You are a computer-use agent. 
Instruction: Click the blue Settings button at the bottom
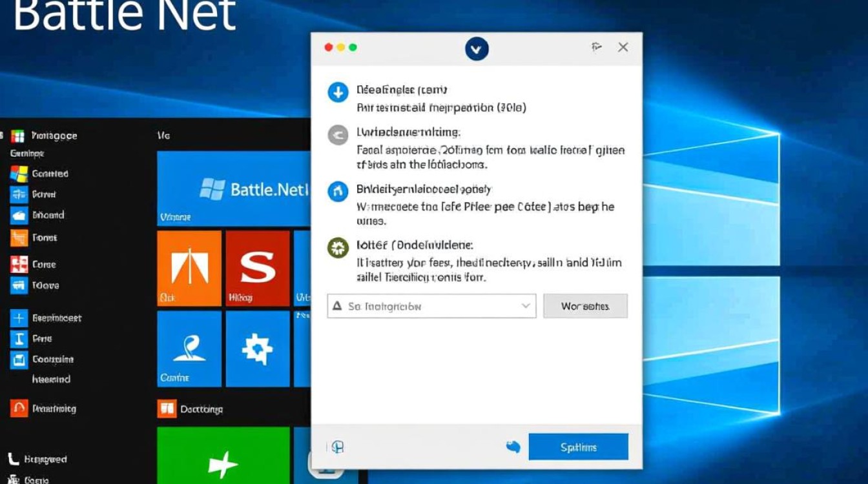coord(579,446)
